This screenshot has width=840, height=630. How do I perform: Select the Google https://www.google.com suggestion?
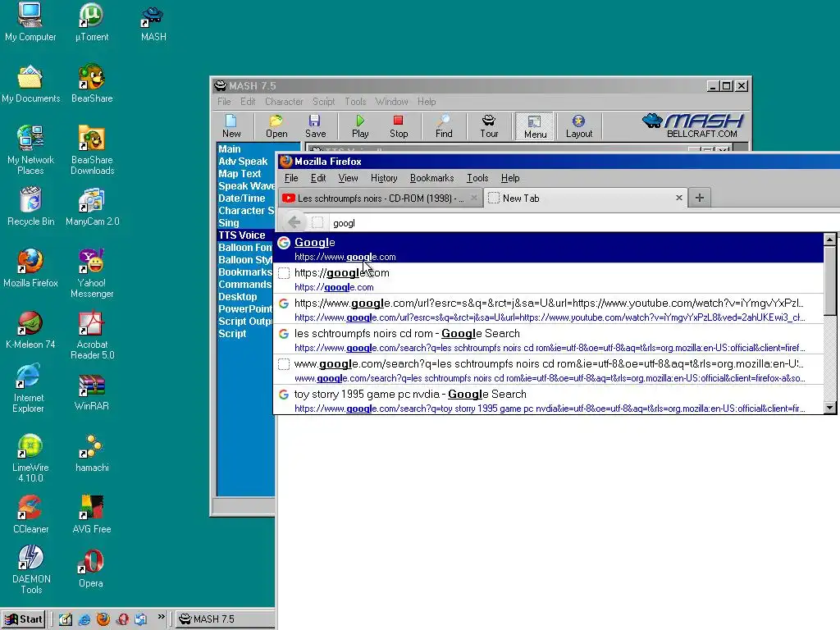pos(548,248)
